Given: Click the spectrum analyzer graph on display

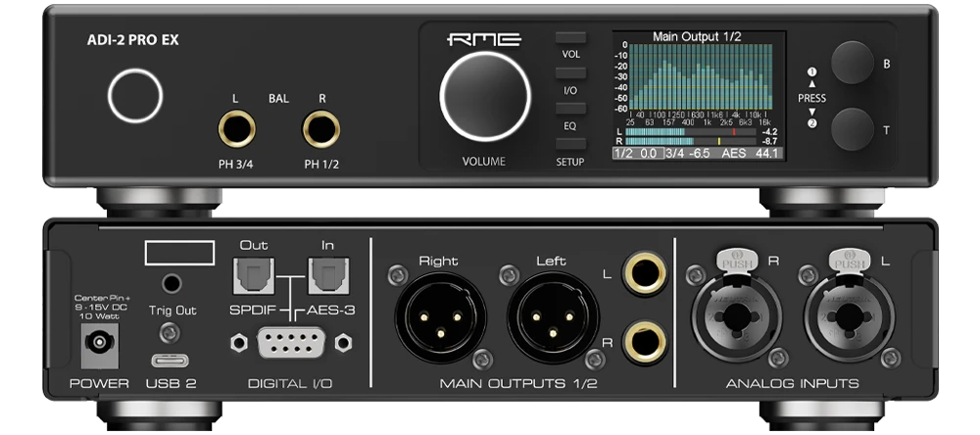Looking at the screenshot, I should click(x=701, y=76).
